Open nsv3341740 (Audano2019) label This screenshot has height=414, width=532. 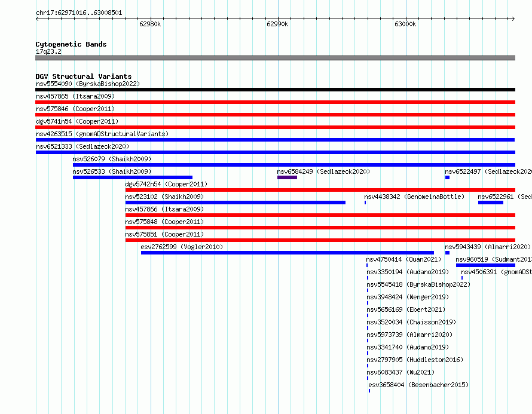coord(408,347)
